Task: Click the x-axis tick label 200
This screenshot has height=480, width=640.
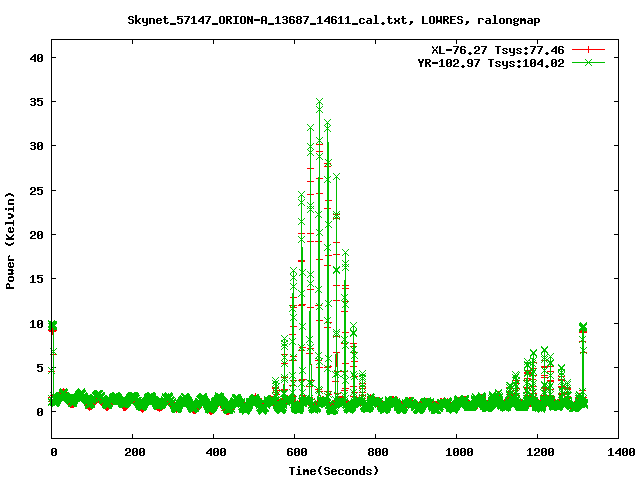Action: pyautogui.click(x=134, y=452)
